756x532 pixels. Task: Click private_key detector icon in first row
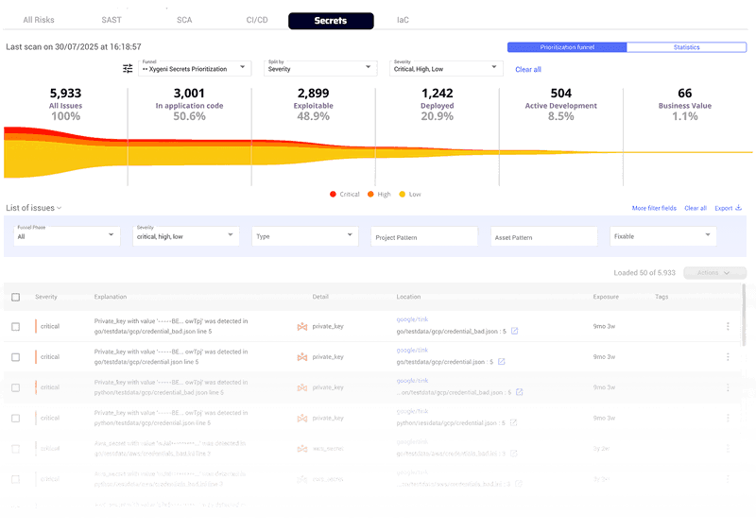pyautogui.click(x=302, y=327)
